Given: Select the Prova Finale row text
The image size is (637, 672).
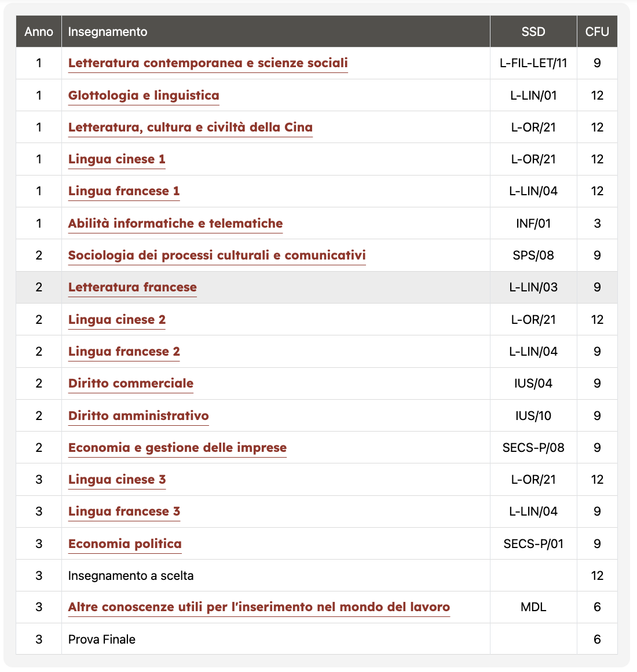Looking at the screenshot, I should pyautogui.click(x=102, y=640).
